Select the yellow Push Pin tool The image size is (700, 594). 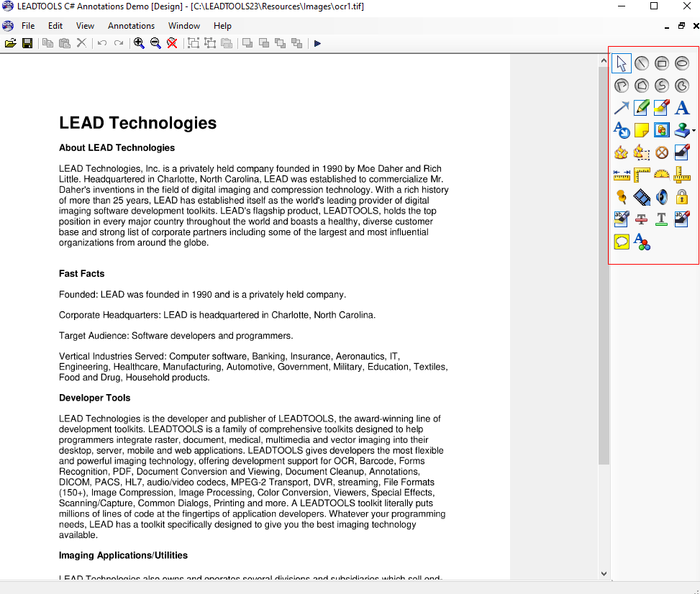pos(622,197)
